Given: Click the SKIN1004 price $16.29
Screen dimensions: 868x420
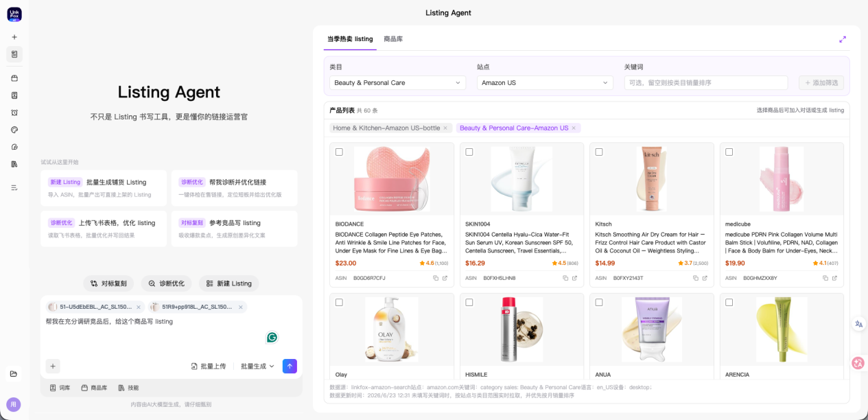Looking at the screenshot, I should tap(475, 263).
